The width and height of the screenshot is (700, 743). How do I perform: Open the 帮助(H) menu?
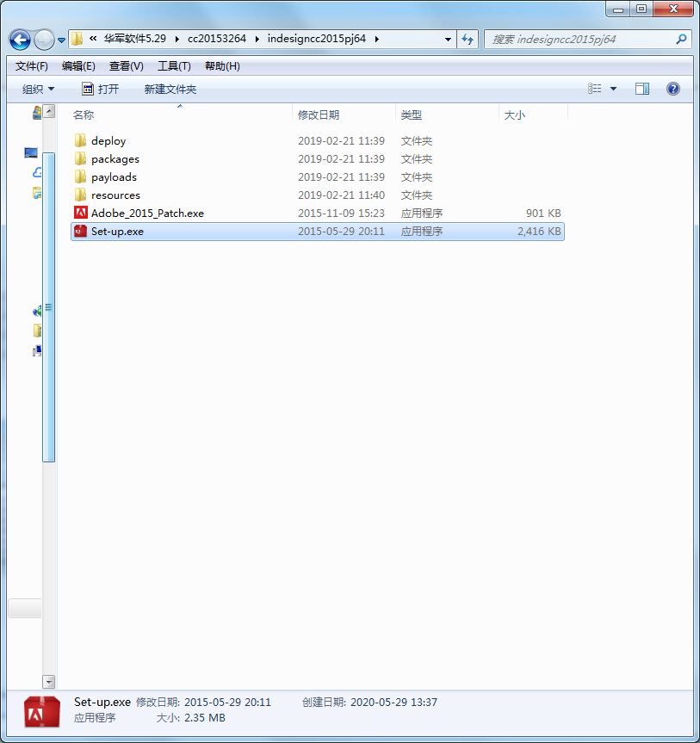coord(222,66)
